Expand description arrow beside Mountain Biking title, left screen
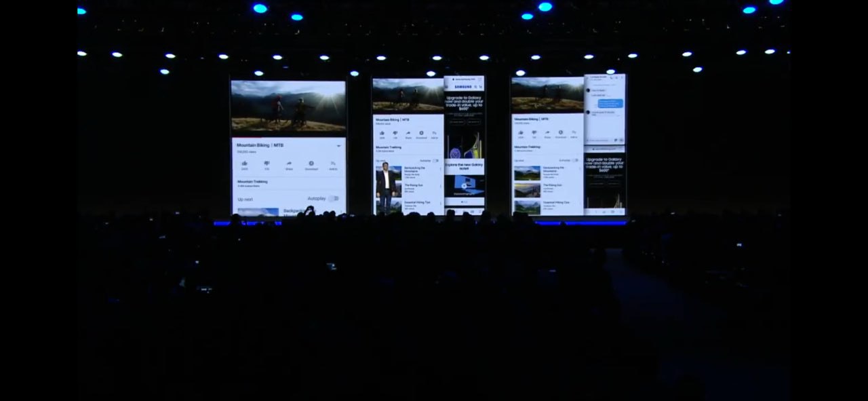The image size is (868, 401). tap(338, 146)
